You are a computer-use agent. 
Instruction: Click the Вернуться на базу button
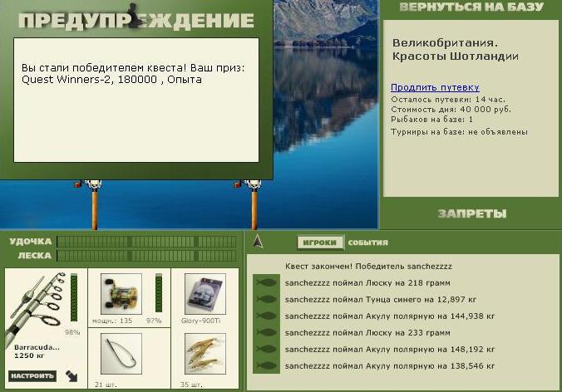(471, 7)
